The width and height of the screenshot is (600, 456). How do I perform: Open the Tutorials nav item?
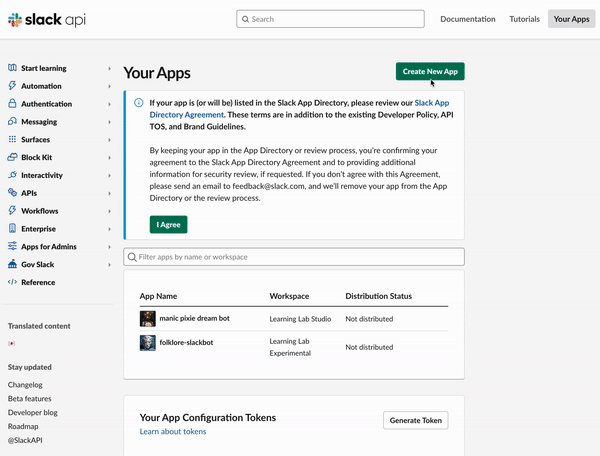coord(524,19)
